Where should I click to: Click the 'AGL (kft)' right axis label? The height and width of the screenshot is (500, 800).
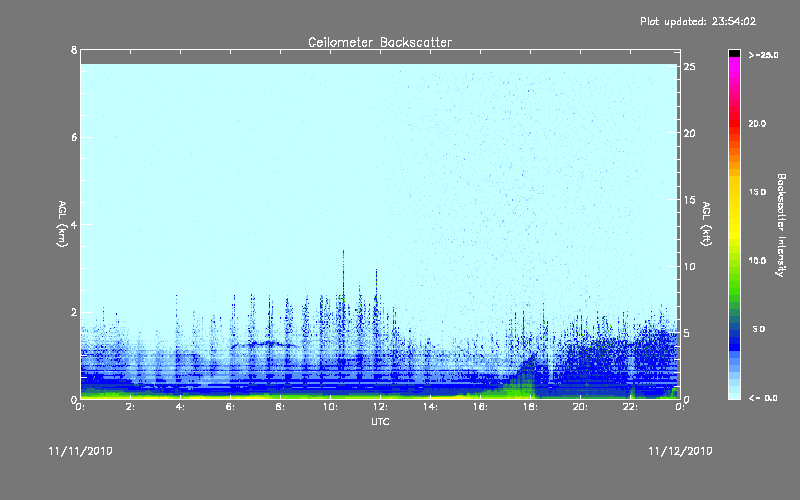tap(706, 224)
